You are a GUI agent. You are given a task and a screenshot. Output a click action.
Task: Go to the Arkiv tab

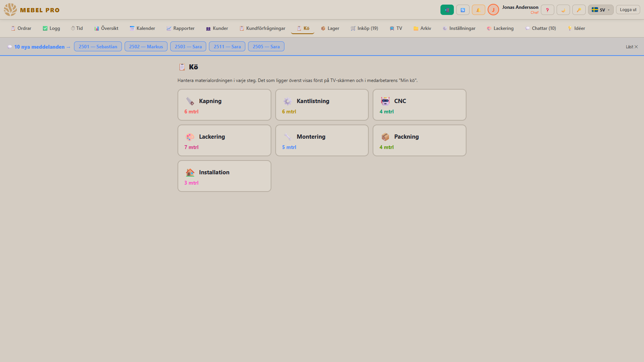[x=422, y=28]
